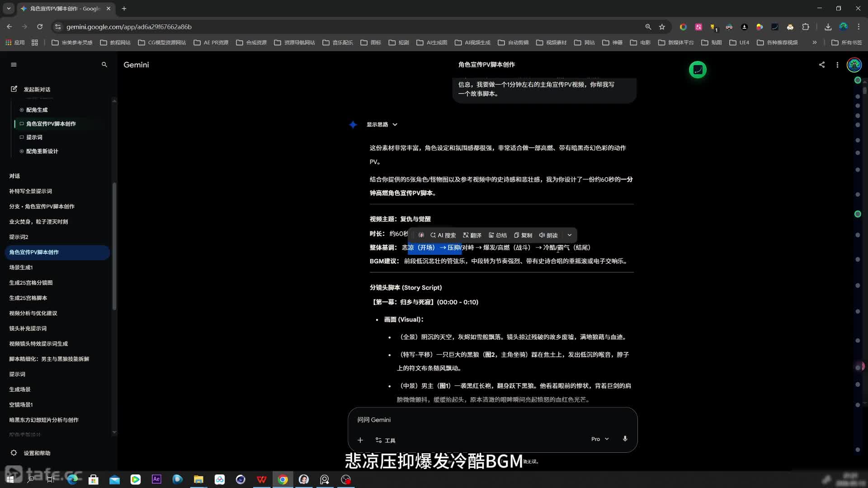Open the Pro model selector dropdown

pyautogui.click(x=600, y=439)
